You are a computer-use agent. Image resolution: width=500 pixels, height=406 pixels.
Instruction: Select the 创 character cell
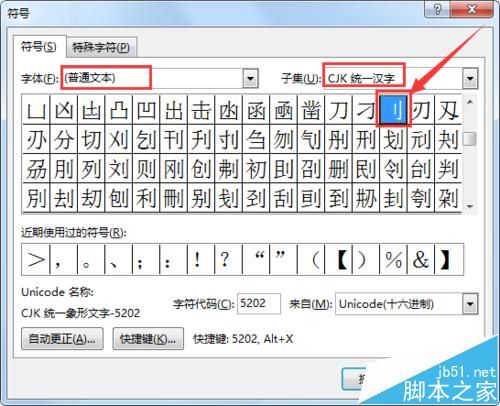201,168
